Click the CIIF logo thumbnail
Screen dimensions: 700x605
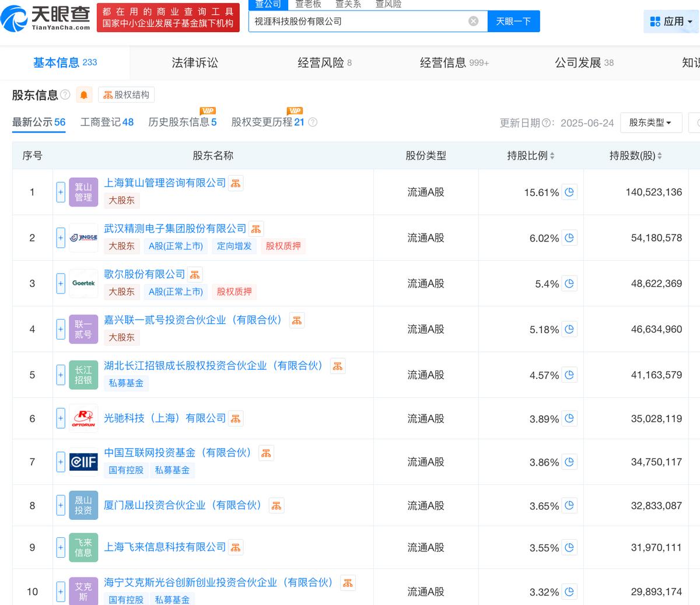[83, 462]
